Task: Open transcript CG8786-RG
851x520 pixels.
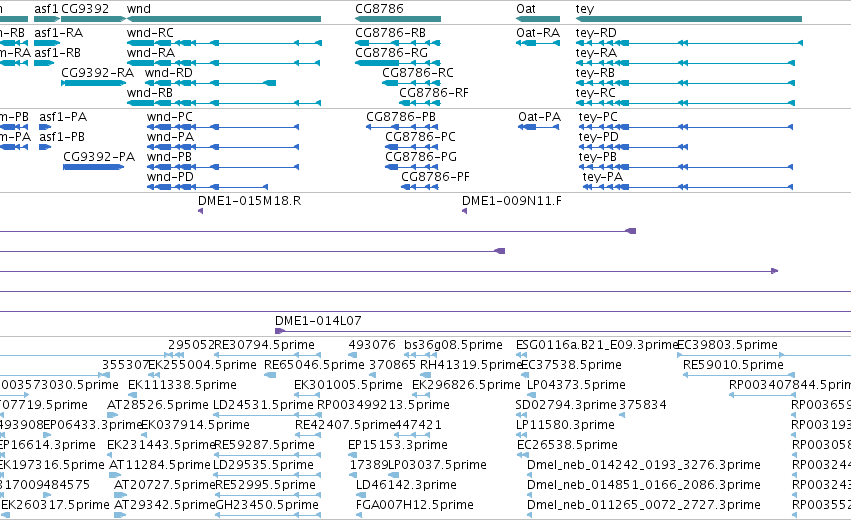Action: (391, 53)
